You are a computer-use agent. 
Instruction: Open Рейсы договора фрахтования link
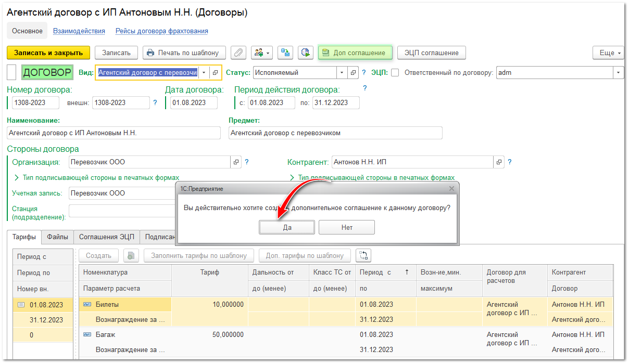[x=162, y=31]
